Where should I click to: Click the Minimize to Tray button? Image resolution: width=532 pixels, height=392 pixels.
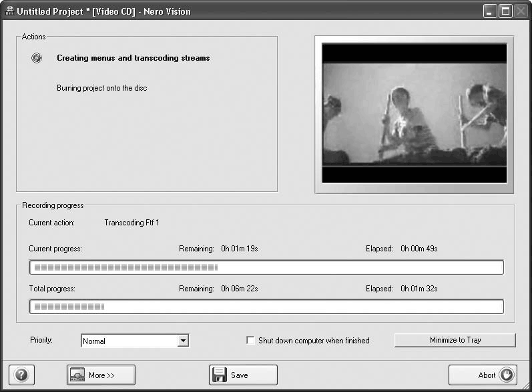coord(455,340)
